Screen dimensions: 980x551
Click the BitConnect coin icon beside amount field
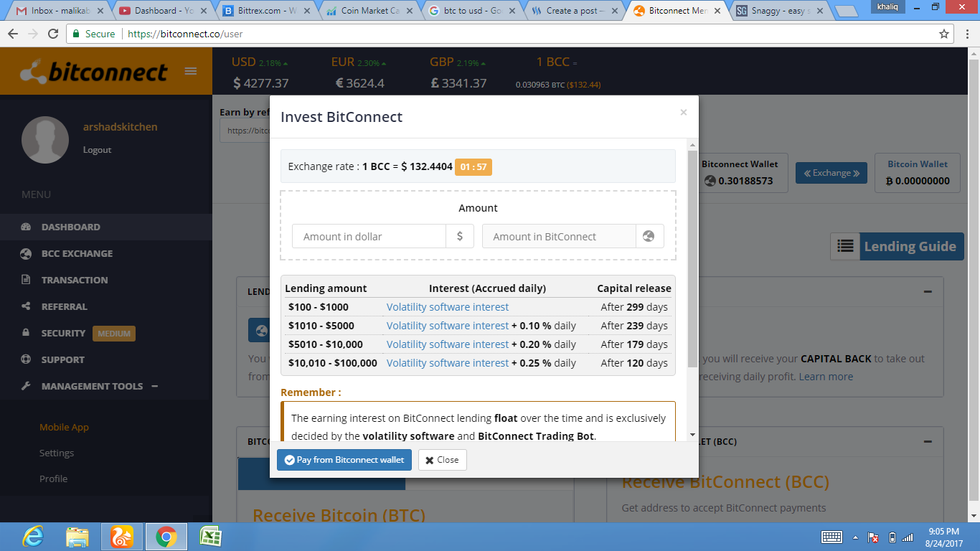(649, 236)
